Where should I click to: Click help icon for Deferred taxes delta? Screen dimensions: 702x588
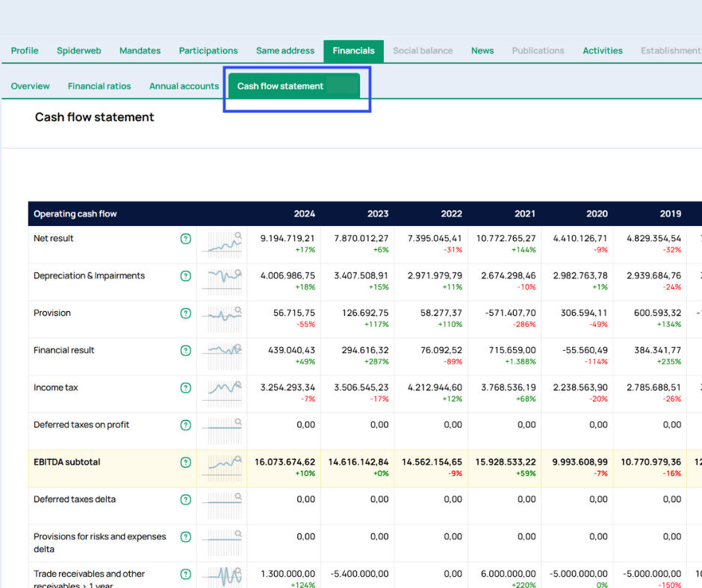(186, 500)
